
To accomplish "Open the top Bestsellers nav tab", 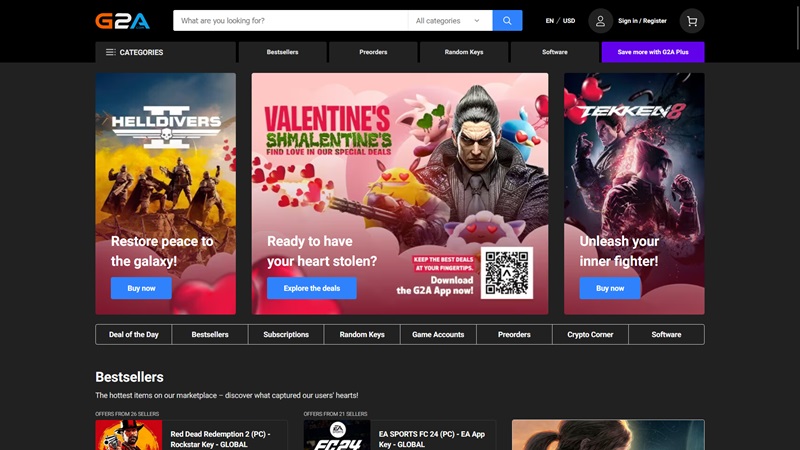I will [x=282, y=52].
